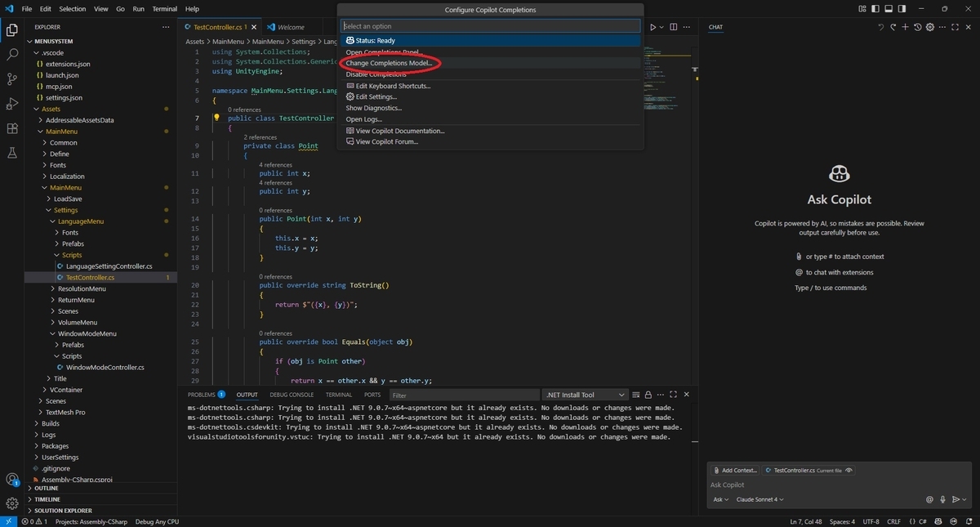Click CRLF line ending in status bar
Viewport: 980px width, 527px height.
coord(893,521)
